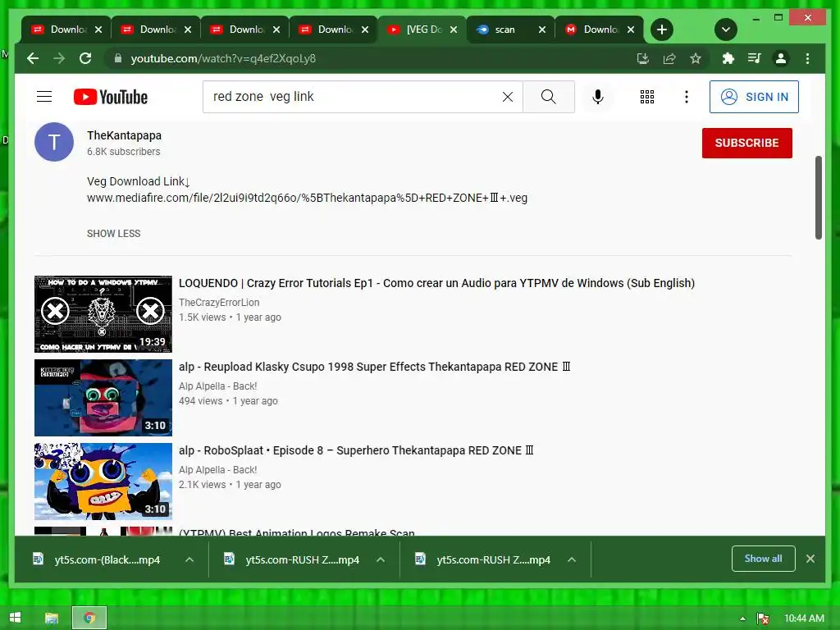Click Alp Alpella under the RoboSplaat video
Screen dimensions: 840x630
coord(218,469)
